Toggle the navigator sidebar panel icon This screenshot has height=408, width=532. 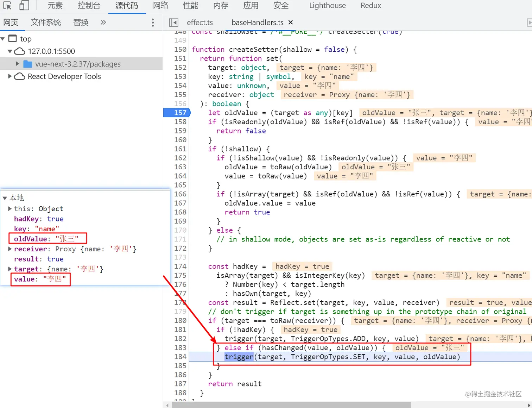click(x=173, y=23)
